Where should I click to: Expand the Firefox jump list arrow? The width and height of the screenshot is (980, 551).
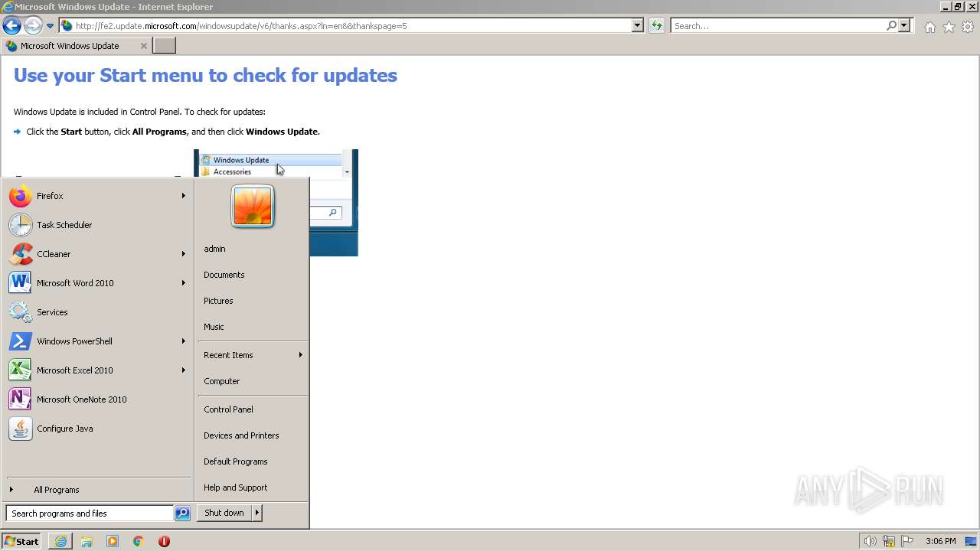[x=184, y=196]
